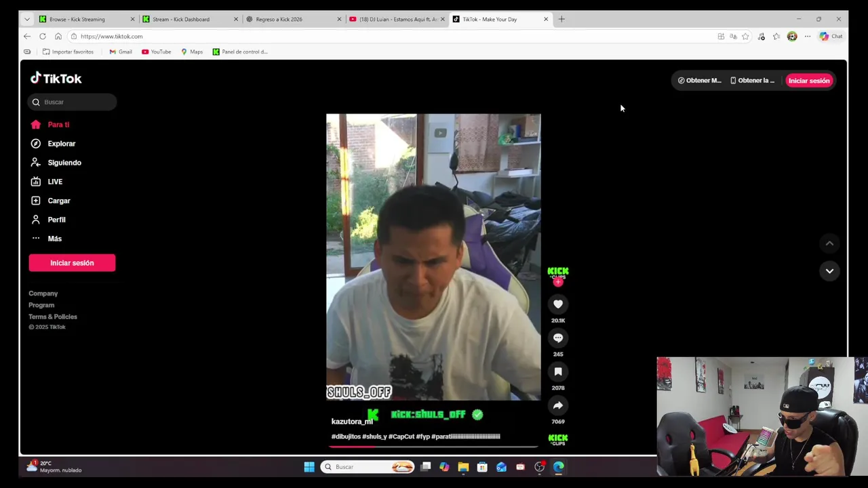
Task: Click the Windows taskbar Buscar box
Action: pyautogui.click(x=367, y=466)
